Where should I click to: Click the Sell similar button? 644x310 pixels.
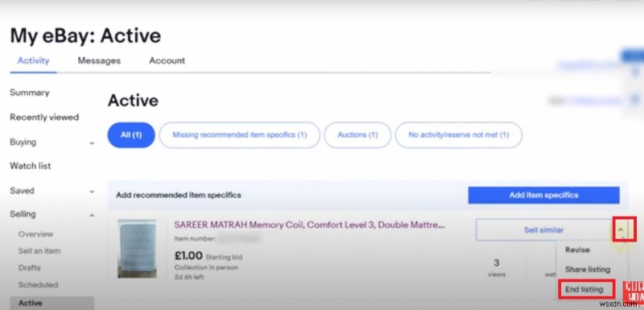(543, 230)
